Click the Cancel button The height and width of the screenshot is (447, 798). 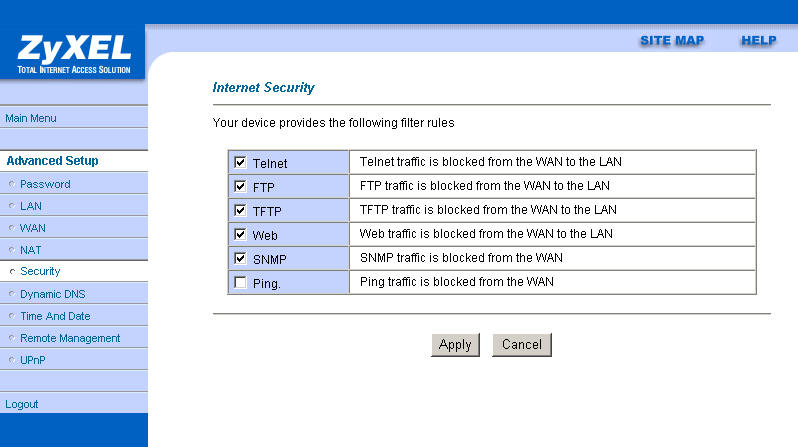click(x=522, y=345)
